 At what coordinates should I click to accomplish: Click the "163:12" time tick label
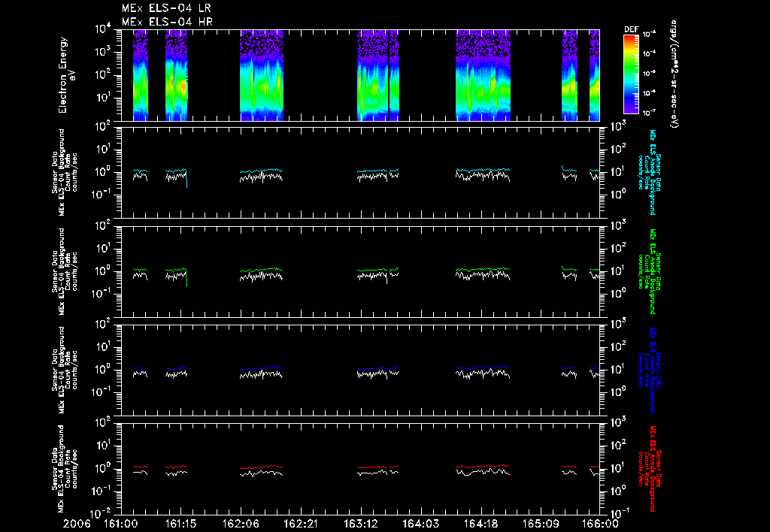[360, 524]
